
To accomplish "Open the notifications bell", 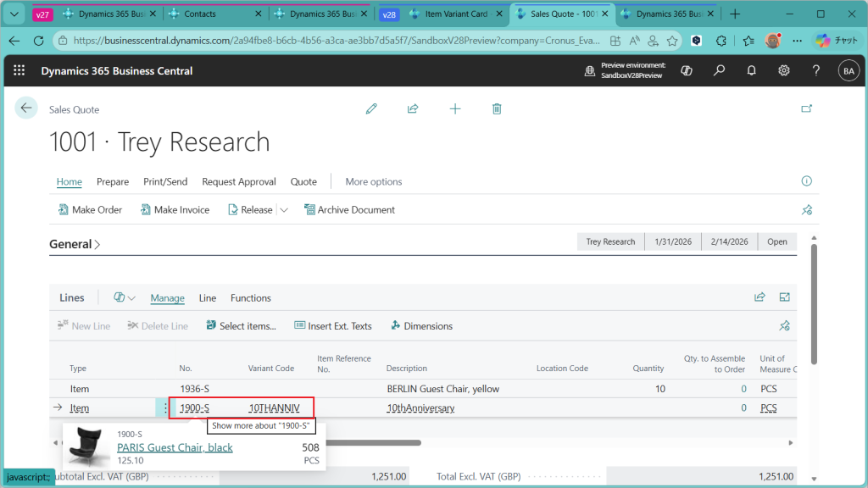I will tap(751, 71).
